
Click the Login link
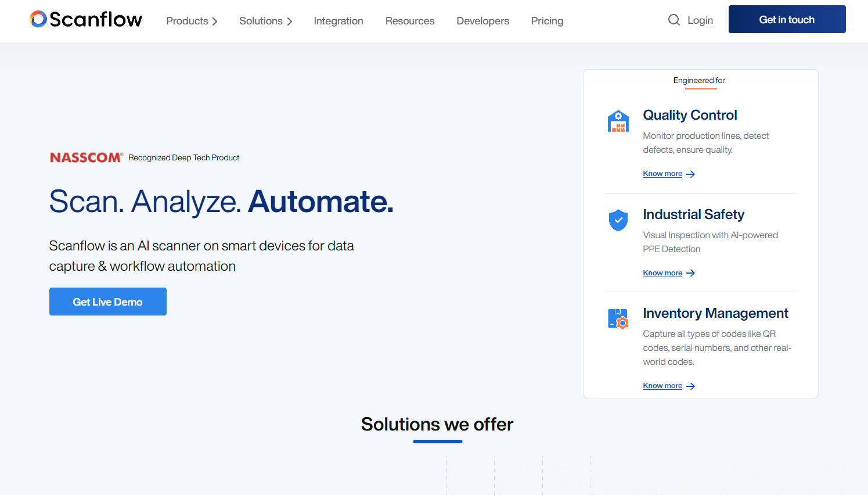point(700,20)
